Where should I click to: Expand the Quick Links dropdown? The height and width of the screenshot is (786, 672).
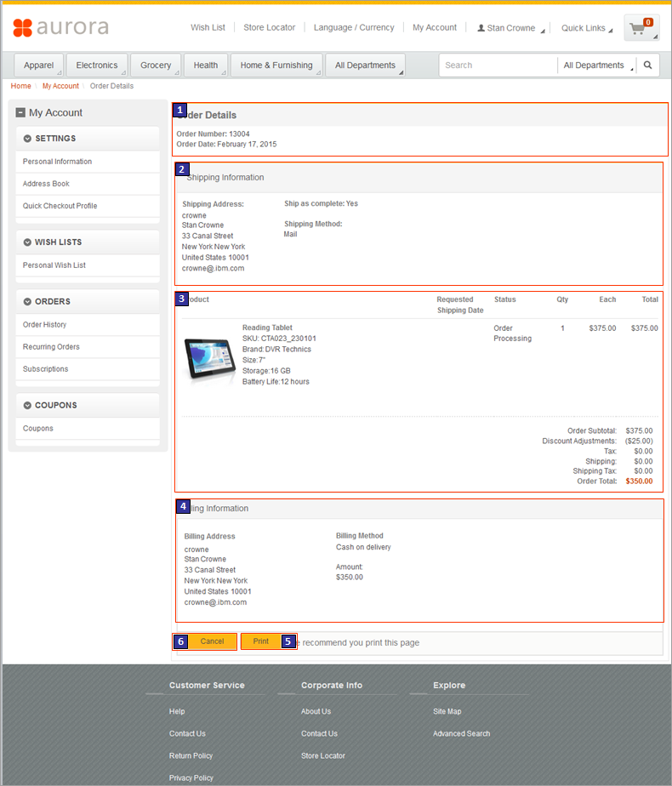pyautogui.click(x=587, y=28)
